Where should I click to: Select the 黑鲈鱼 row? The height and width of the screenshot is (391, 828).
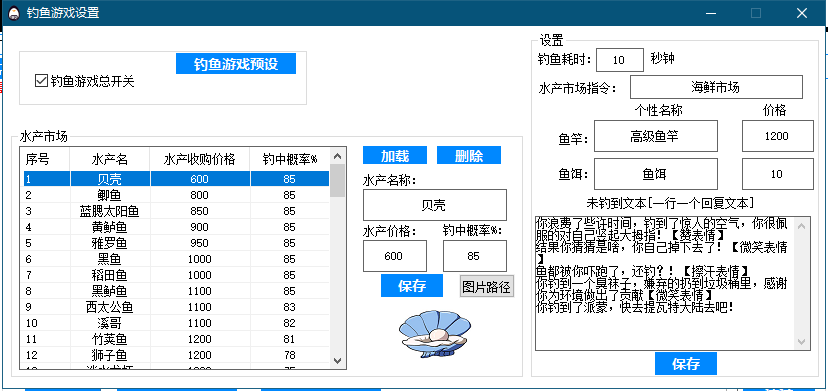[x=175, y=291]
